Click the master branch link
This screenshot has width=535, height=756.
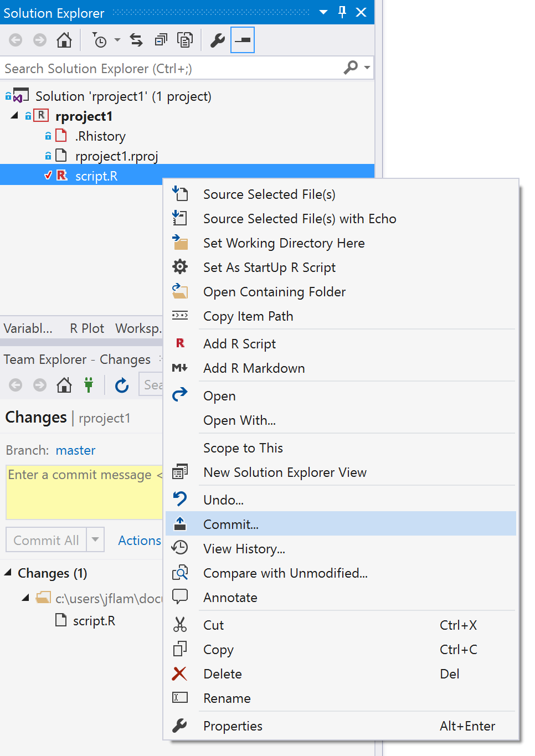75,450
